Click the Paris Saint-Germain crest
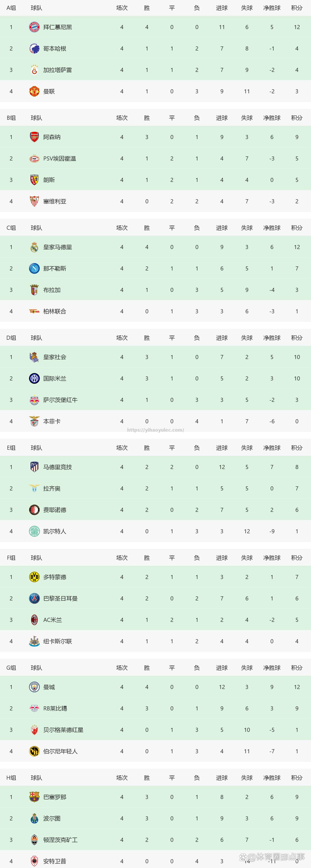 [x=34, y=599]
